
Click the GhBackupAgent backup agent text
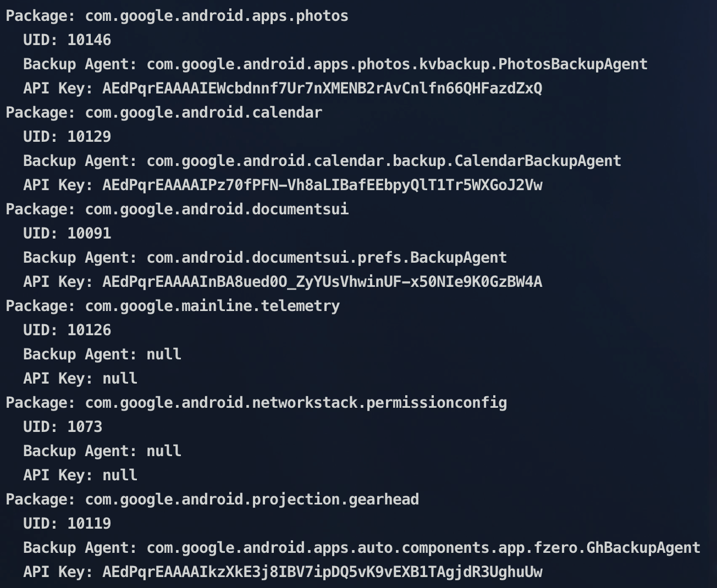[423, 548]
